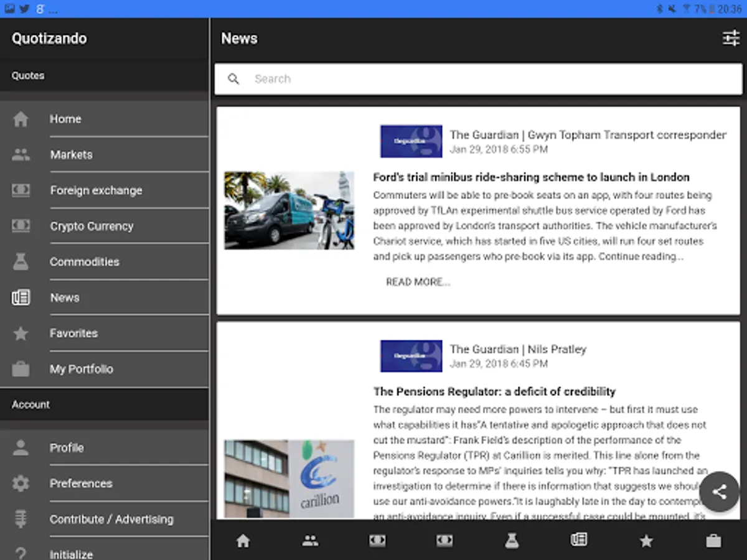
Task: Open Crypto Currency menu entry
Action: [x=105, y=226]
